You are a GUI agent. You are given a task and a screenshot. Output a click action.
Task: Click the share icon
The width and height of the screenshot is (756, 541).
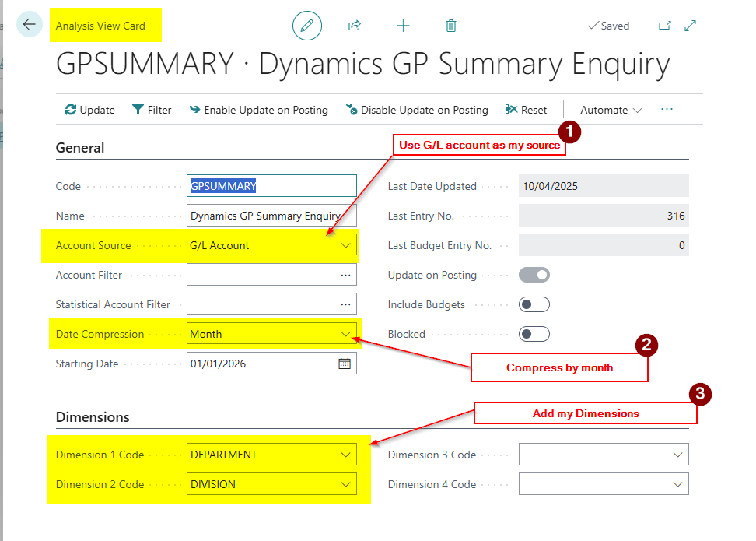pos(355,26)
